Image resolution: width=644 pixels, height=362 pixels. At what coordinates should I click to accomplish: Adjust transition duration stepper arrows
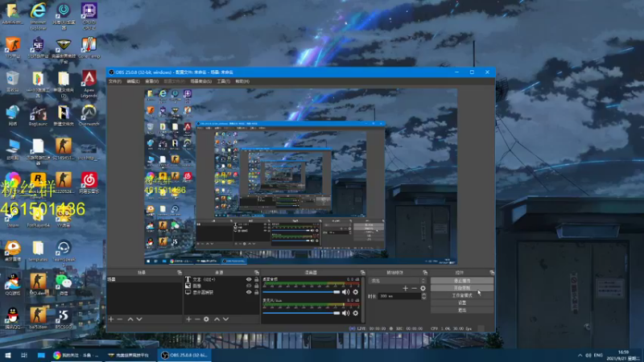tap(424, 296)
